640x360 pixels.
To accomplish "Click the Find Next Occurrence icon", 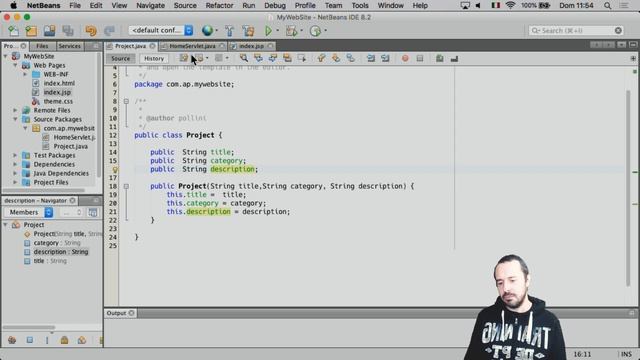I will click(x=273, y=58).
